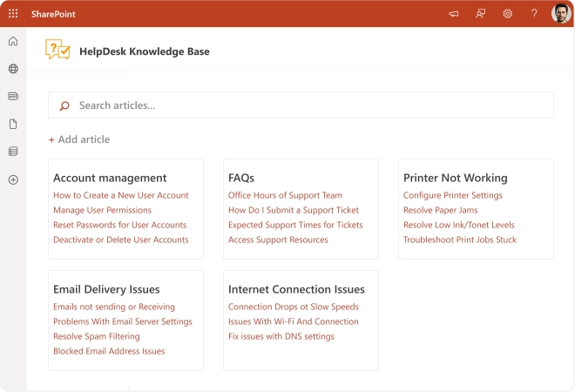Open the globe sites icon in sidebar
This screenshot has width=575, height=392.
(13, 69)
